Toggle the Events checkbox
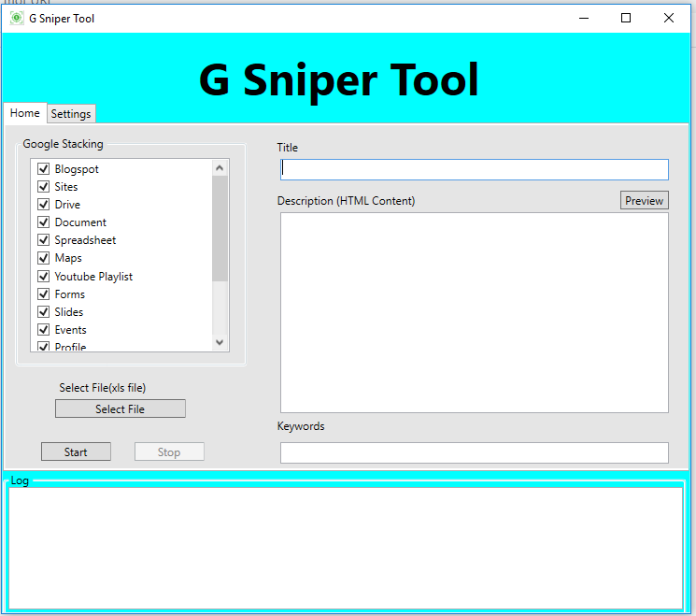The width and height of the screenshot is (696, 616). [43, 330]
